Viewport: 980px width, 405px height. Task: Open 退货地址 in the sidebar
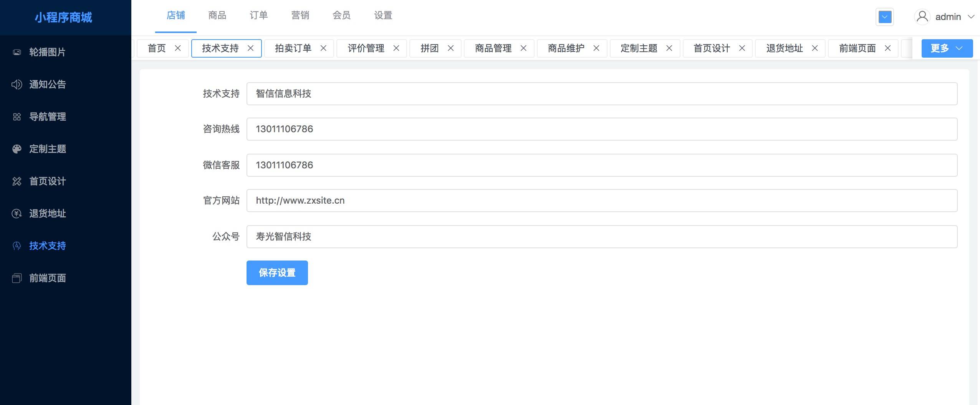click(66, 213)
